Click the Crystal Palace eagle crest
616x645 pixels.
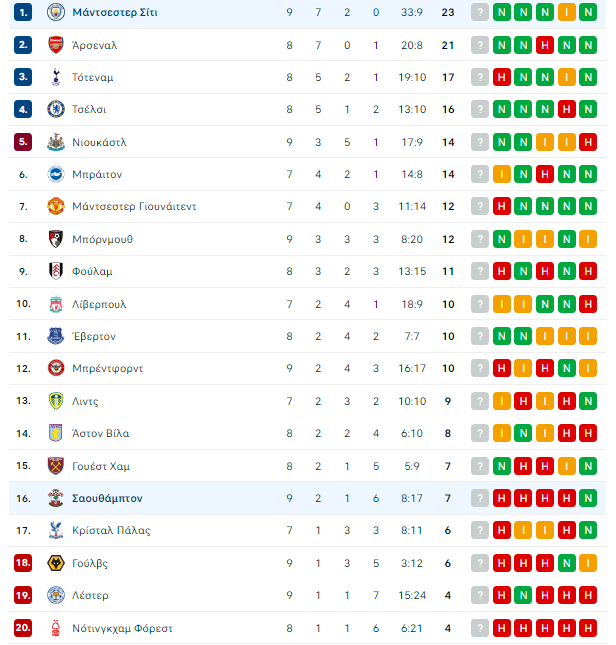(x=56, y=531)
